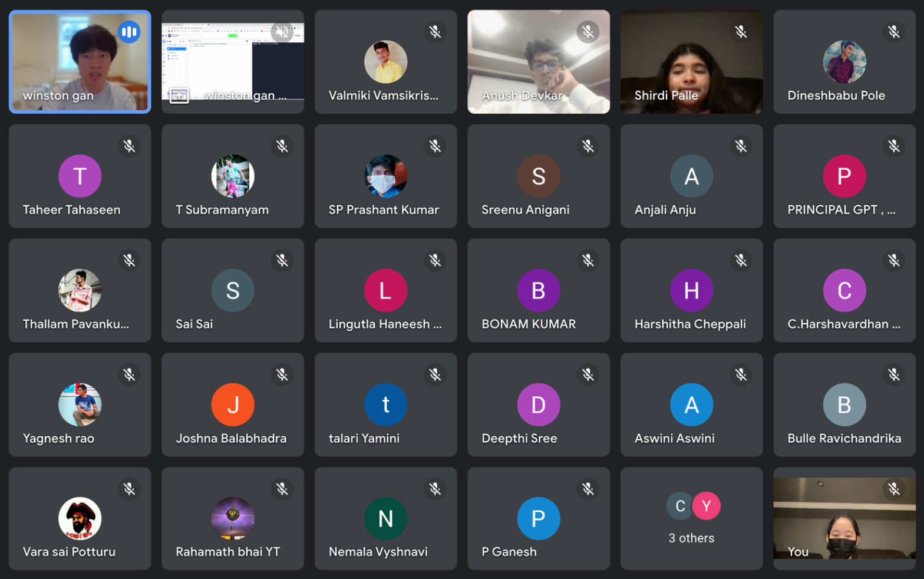Click muted mic icon on Shirdi Palle tile
Screen dimensions: 924x579
pos(741,32)
